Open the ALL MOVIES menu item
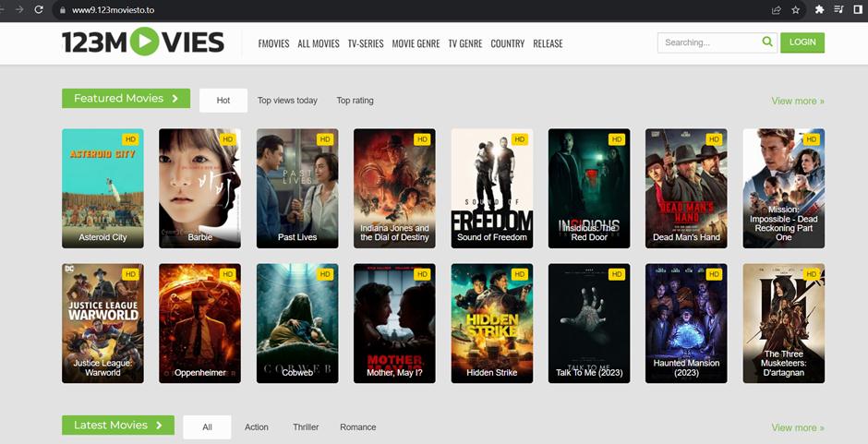868x444 pixels. (319, 43)
